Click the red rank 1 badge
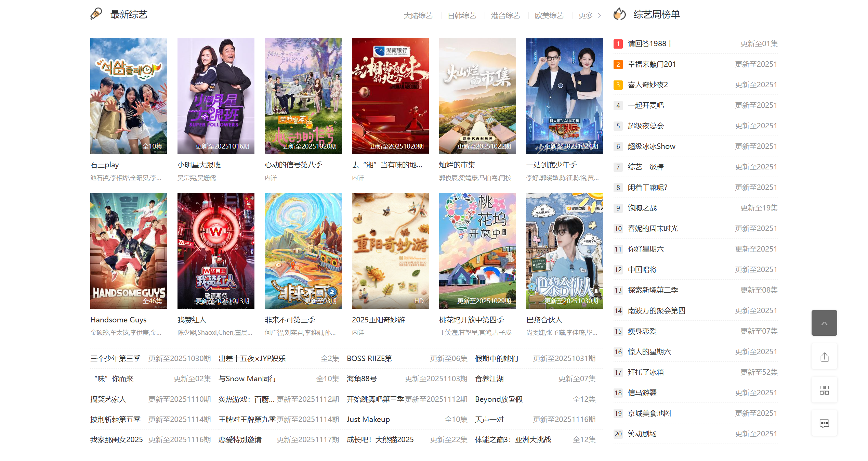Image resolution: width=868 pixels, height=461 pixels. click(x=618, y=44)
